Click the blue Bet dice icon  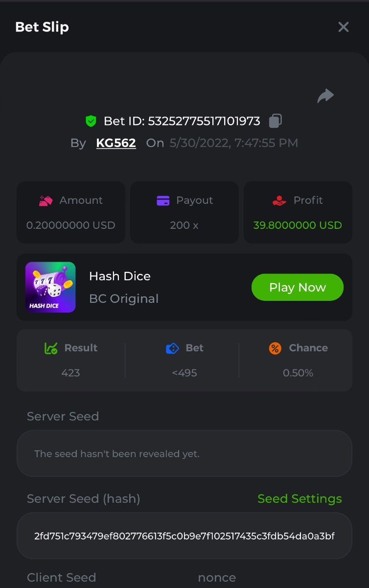172,348
